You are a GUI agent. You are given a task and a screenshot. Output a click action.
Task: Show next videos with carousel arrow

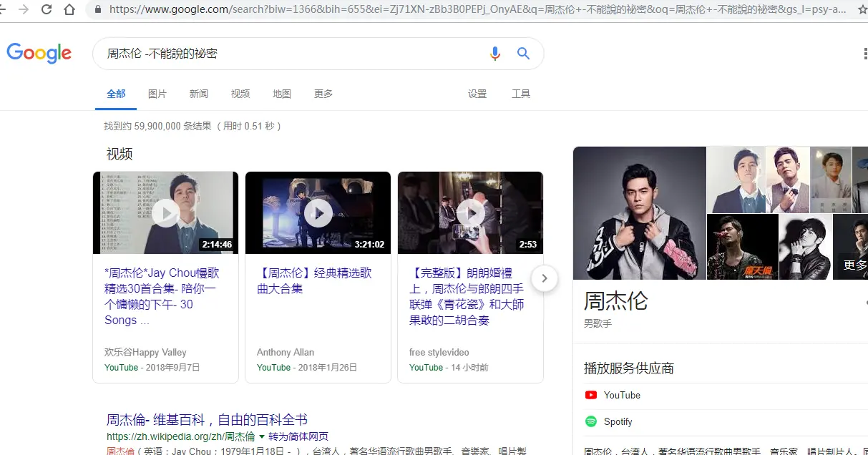545,278
